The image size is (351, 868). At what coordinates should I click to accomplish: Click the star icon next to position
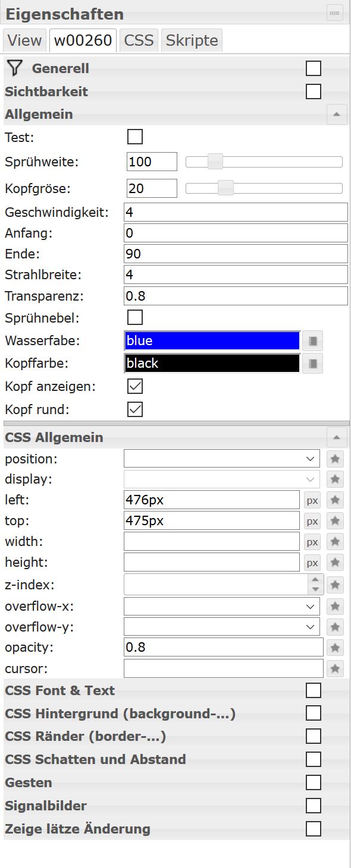click(x=336, y=459)
